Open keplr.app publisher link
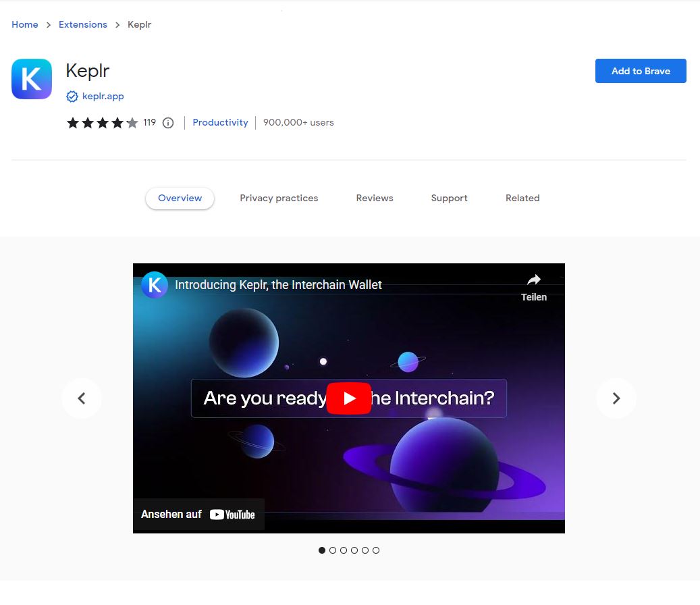Image resolution: width=700 pixels, height=605 pixels. 103,97
